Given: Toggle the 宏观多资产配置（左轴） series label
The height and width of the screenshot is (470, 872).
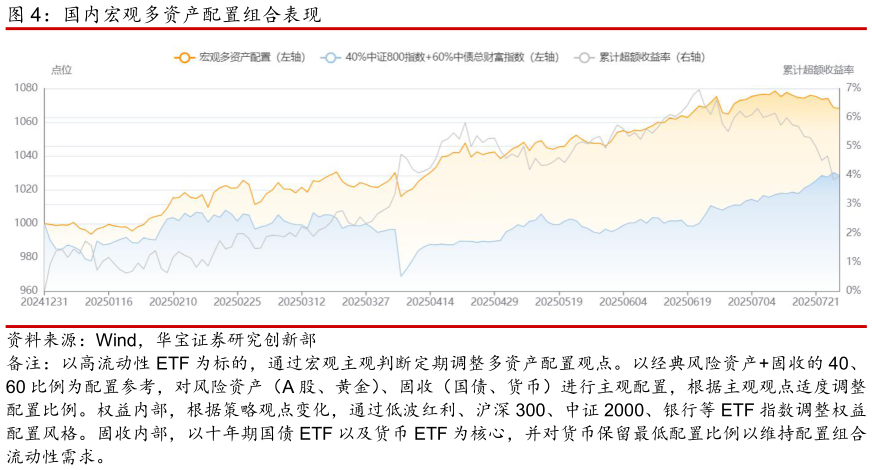Looking at the screenshot, I should [x=252, y=58].
